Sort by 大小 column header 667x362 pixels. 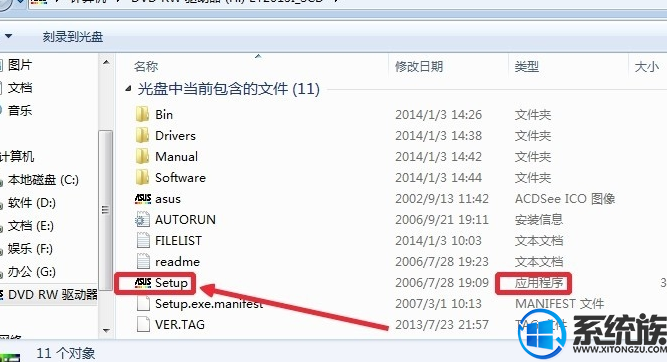coord(647,66)
